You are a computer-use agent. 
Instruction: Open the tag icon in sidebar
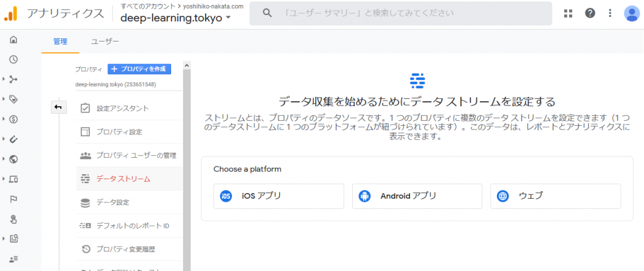click(x=14, y=99)
